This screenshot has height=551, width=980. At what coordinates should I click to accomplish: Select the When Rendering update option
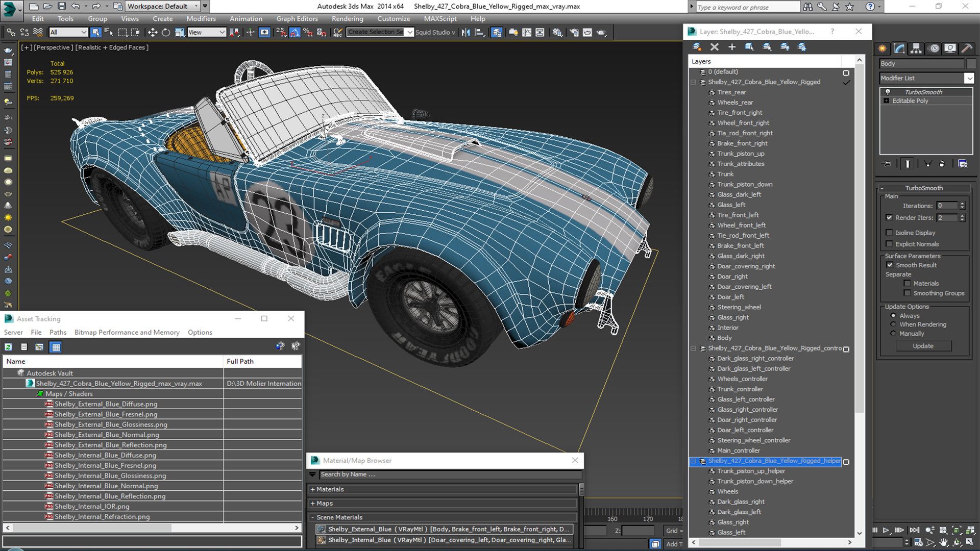tap(893, 324)
